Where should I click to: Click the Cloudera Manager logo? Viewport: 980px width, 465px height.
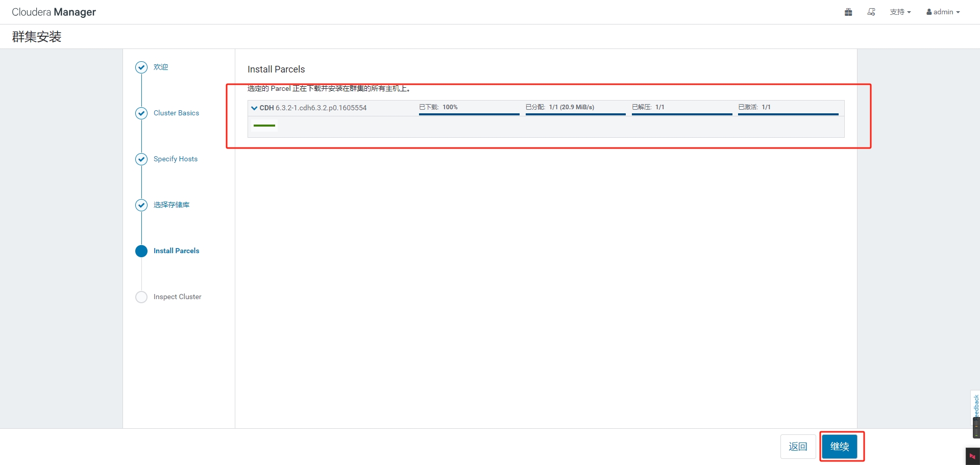54,12
